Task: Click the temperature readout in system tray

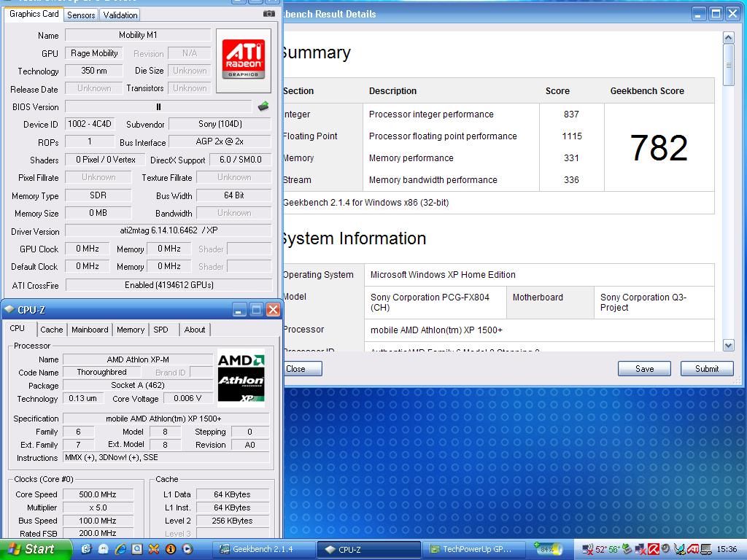Action: (608, 549)
